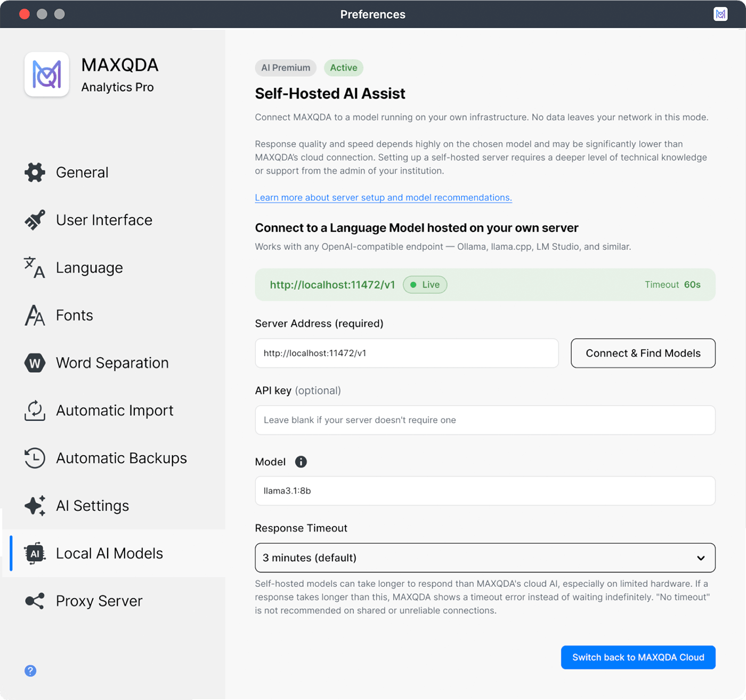Screen dimensions: 746x700
Task: Click Switch back to MAXQDA Cloud
Action: pos(638,657)
